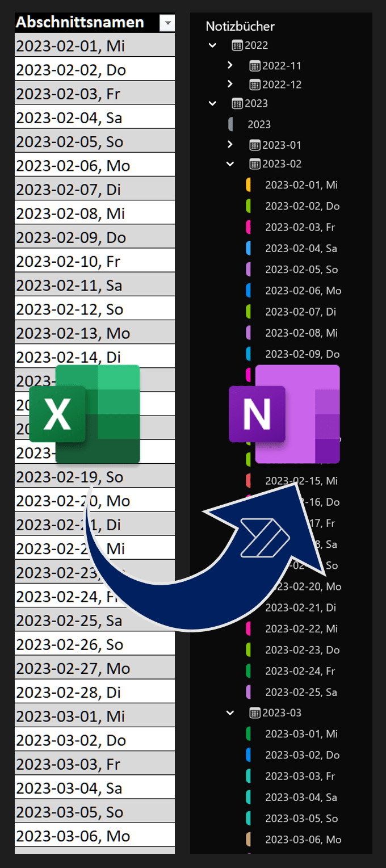Click the blue tab icon of OneNote 2023-02-06, Mo
386x868 pixels.
[248, 291]
